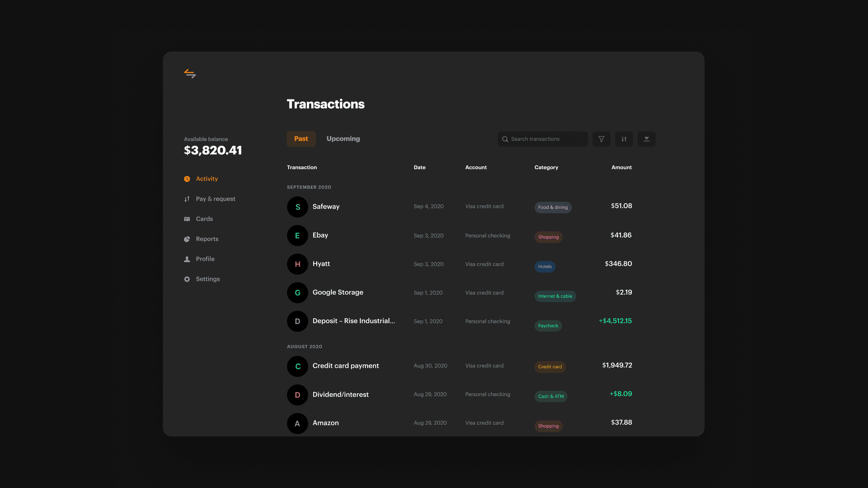Open Pay & request in sidebar
Screen dimensions: 868x488
point(215,199)
